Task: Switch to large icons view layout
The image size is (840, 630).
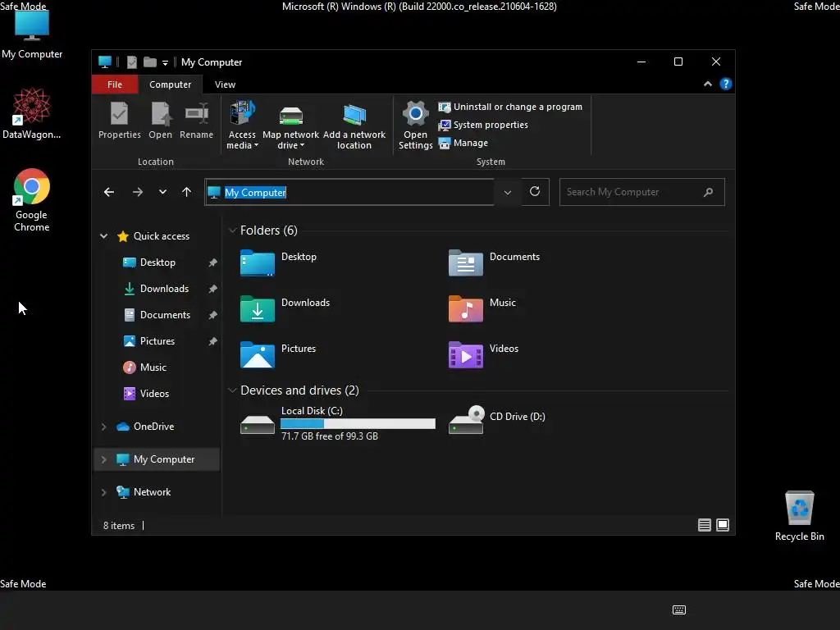Action: (x=723, y=526)
